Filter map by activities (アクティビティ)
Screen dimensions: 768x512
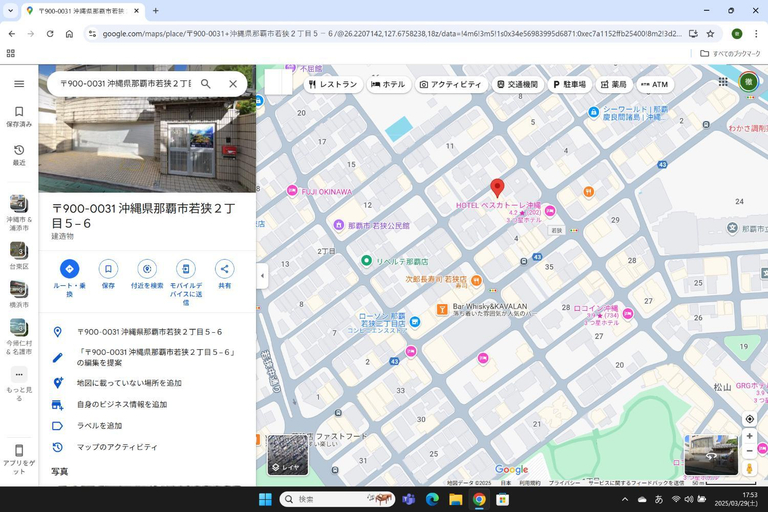[x=451, y=84]
